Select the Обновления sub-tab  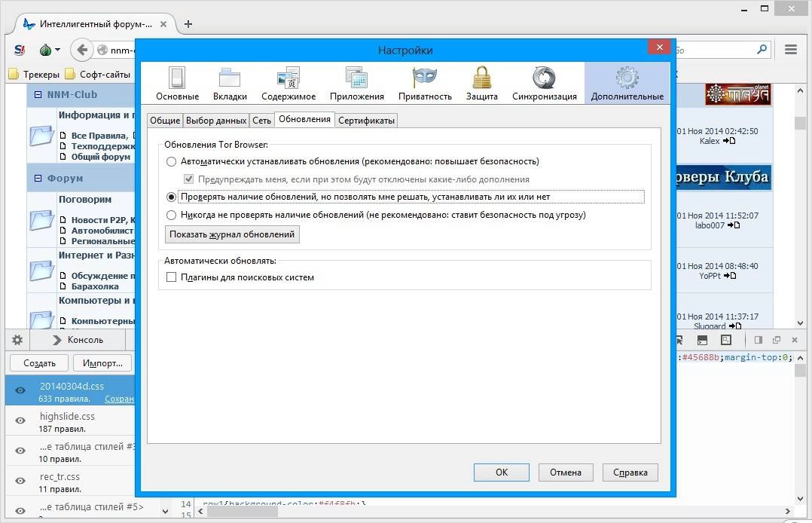(x=304, y=119)
